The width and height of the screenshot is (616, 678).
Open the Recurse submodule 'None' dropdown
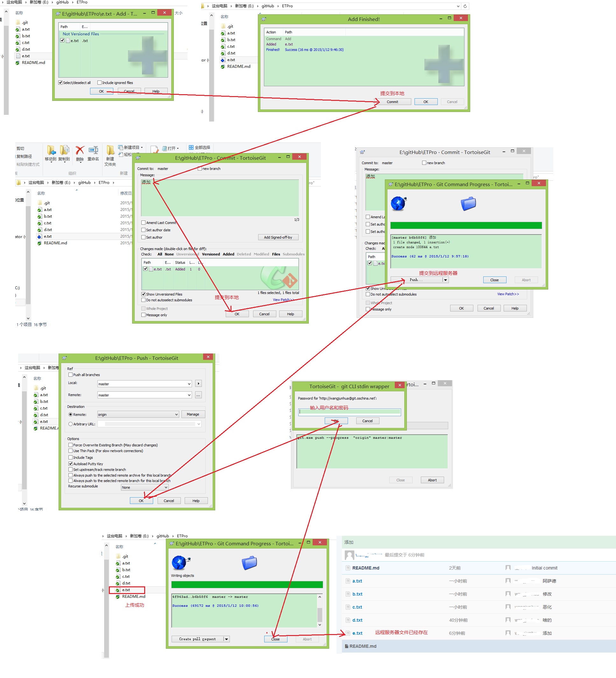[x=166, y=487]
